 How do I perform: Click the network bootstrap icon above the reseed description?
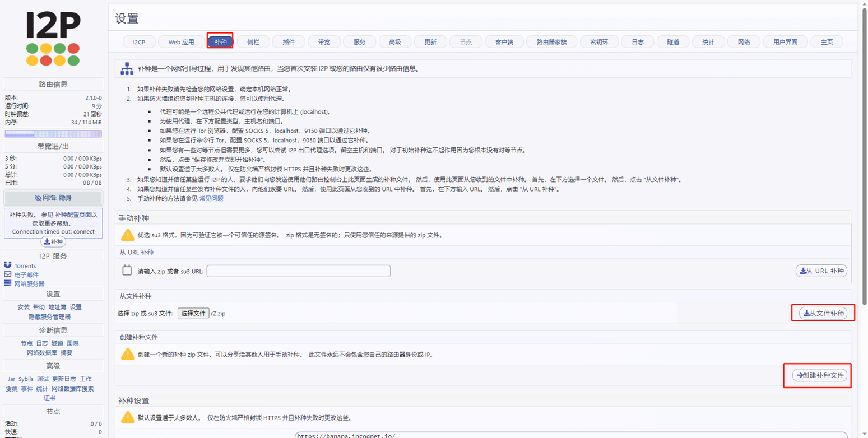127,68
